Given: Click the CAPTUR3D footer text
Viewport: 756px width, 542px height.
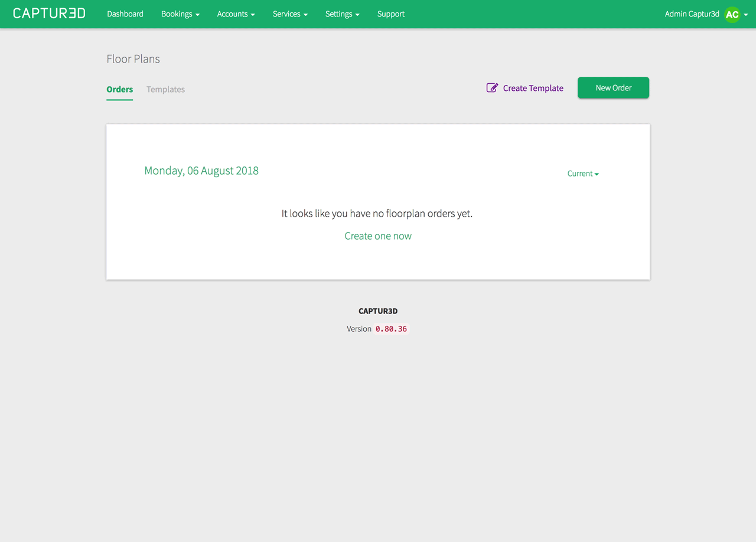Looking at the screenshot, I should coord(378,311).
